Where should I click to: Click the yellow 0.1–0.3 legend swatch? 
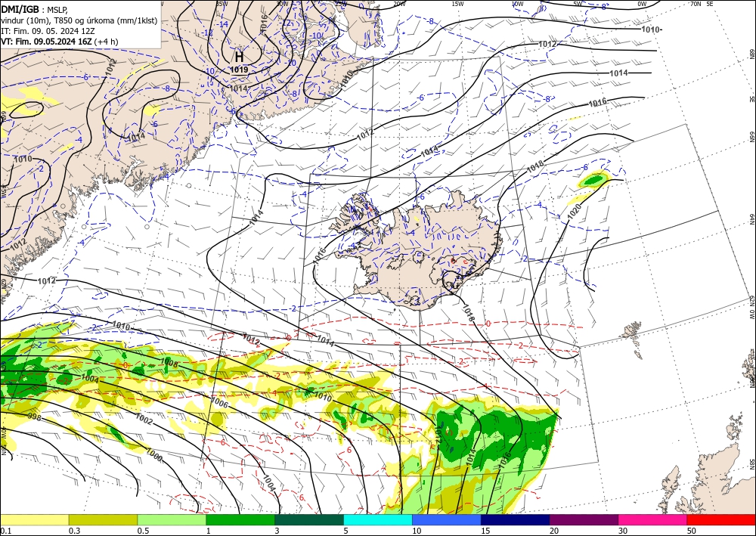(x=34, y=519)
